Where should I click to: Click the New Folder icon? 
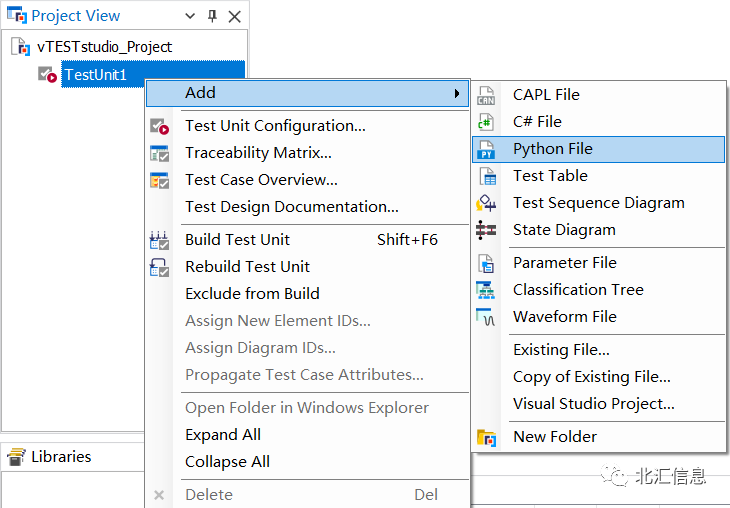486,437
